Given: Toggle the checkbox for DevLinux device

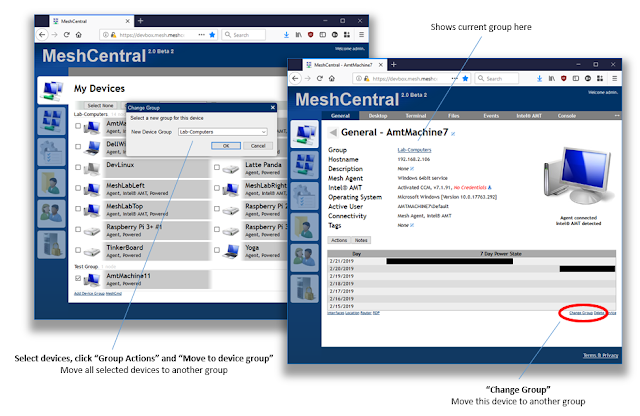Looking at the screenshot, I should coord(78,167).
